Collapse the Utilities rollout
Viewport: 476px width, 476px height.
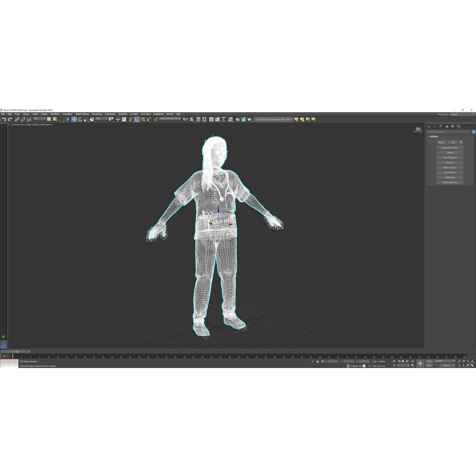pyautogui.click(x=434, y=136)
